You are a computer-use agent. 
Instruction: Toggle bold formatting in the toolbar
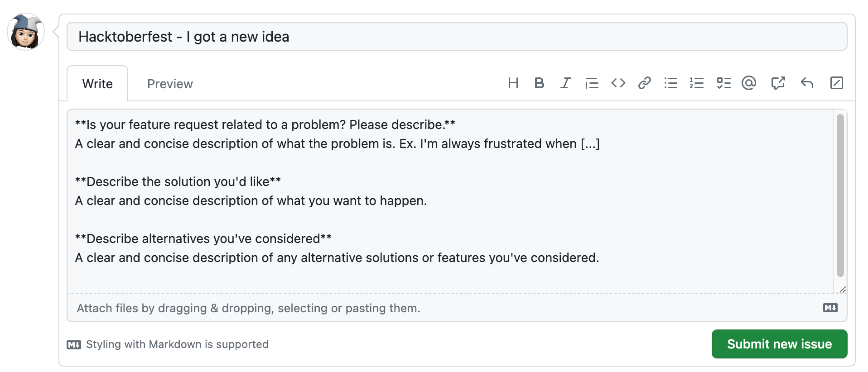(539, 83)
